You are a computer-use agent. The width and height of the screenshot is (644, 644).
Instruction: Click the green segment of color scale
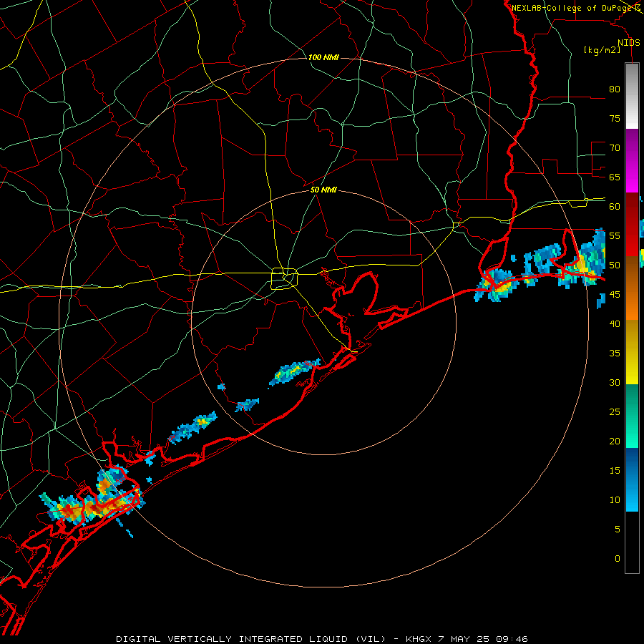coord(632,416)
